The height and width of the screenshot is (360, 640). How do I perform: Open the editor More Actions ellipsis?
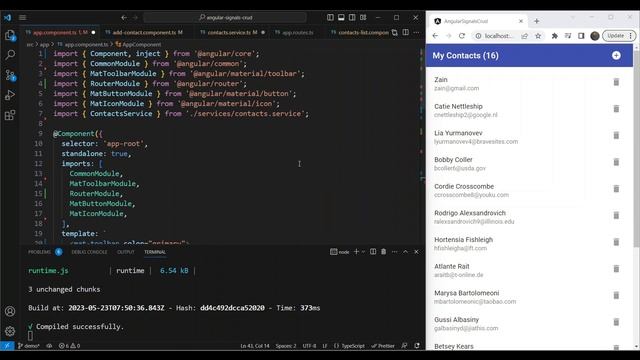pos(416,32)
